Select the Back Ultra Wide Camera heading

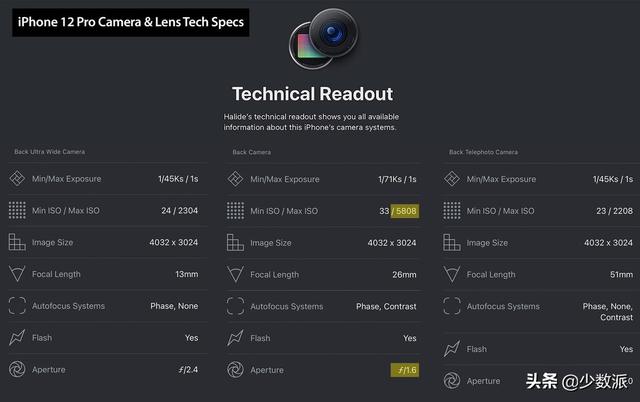tap(49, 152)
